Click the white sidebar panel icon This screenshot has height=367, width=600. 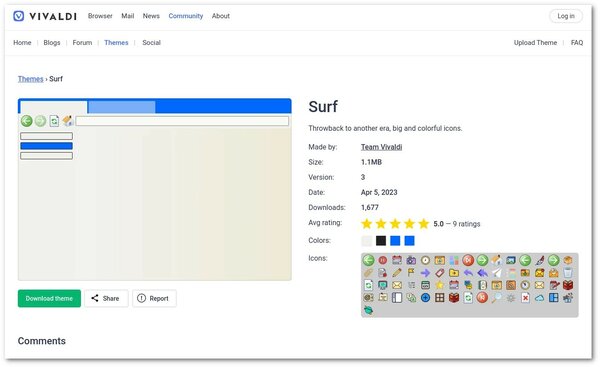[x=397, y=298]
